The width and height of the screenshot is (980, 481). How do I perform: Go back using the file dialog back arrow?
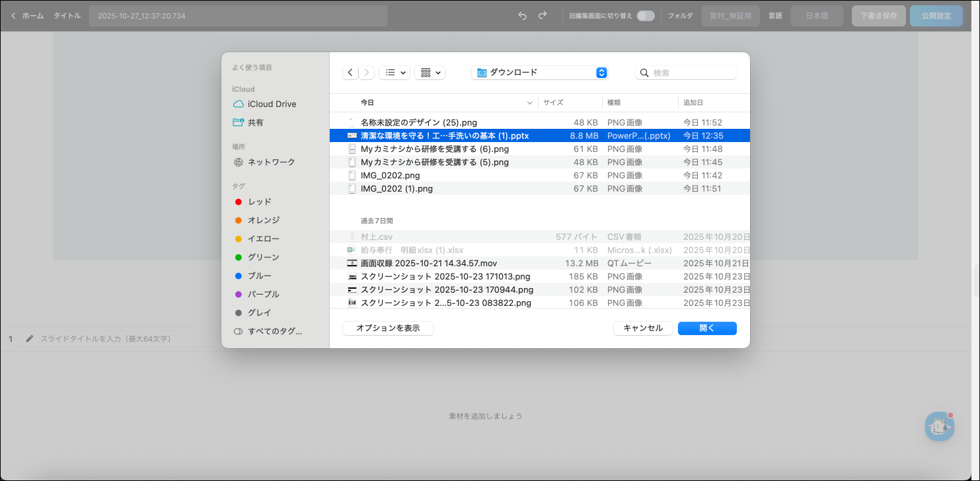(350, 73)
